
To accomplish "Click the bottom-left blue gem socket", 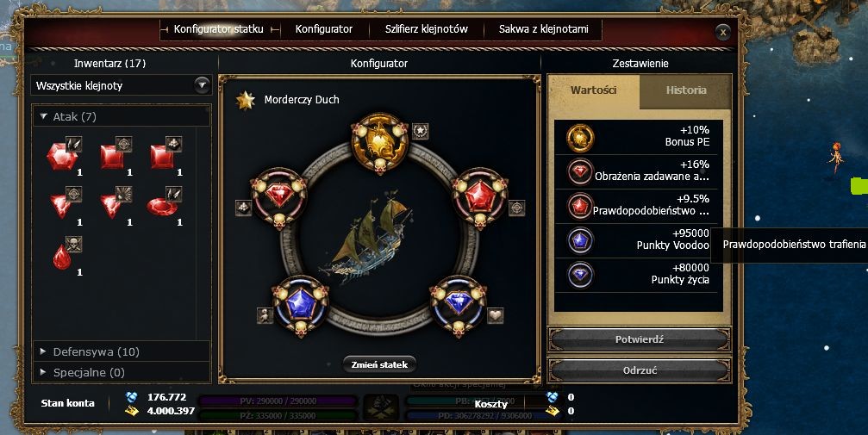I will point(301,305).
